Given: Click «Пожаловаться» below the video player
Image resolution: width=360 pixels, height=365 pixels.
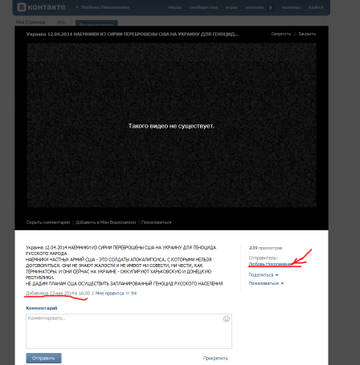Looking at the screenshot, I should 156,222.
